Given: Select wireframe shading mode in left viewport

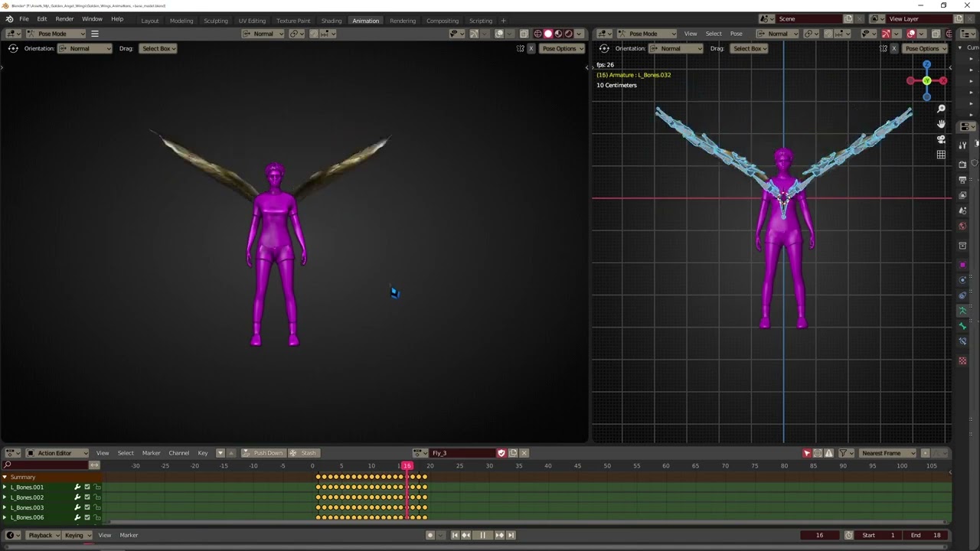Looking at the screenshot, I should [537, 34].
